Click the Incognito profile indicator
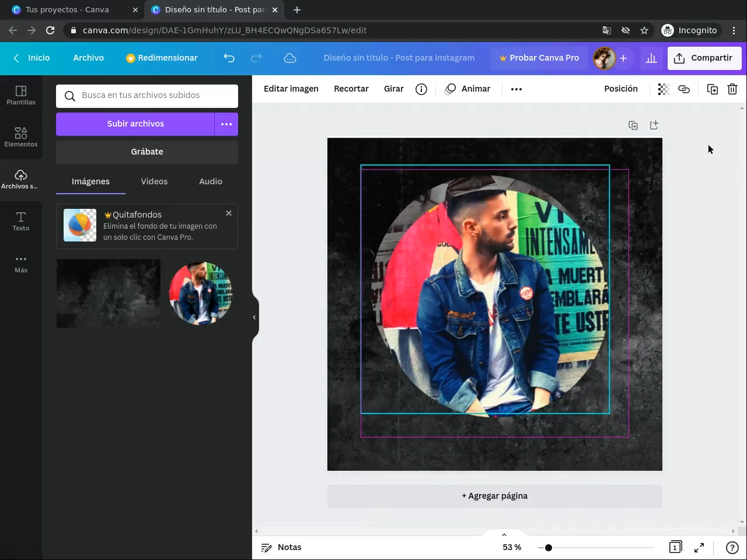Screen dimensions: 747x560 [x=689, y=30]
